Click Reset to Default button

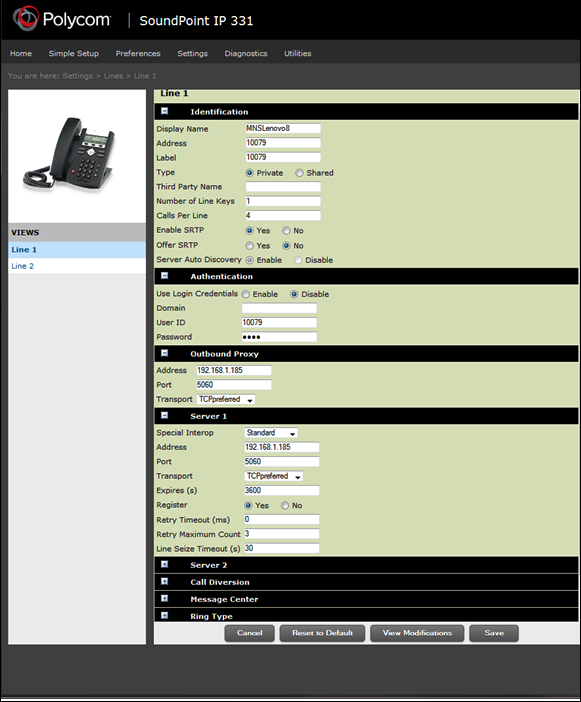pyautogui.click(x=322, y=633)
